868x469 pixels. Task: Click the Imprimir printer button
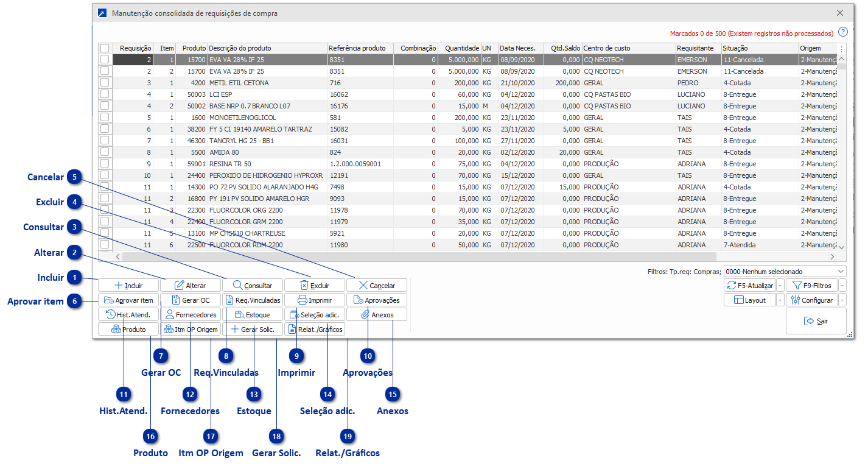tap(315, 300)
